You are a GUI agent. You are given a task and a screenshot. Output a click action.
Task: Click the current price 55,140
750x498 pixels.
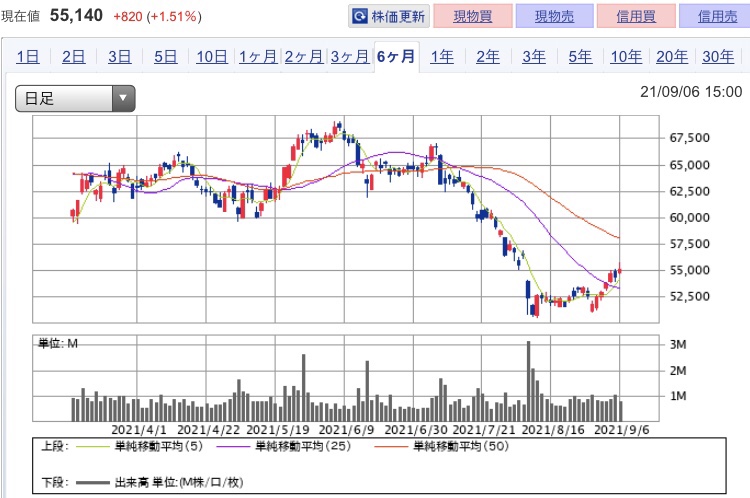(77, 15)
